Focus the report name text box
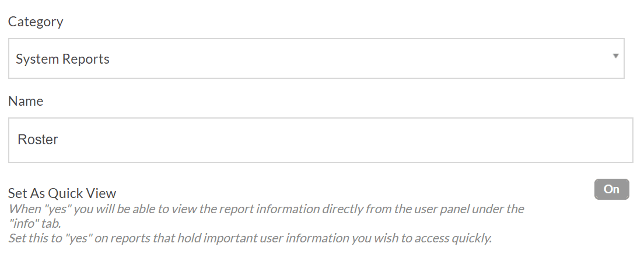 tap(320, 140)
